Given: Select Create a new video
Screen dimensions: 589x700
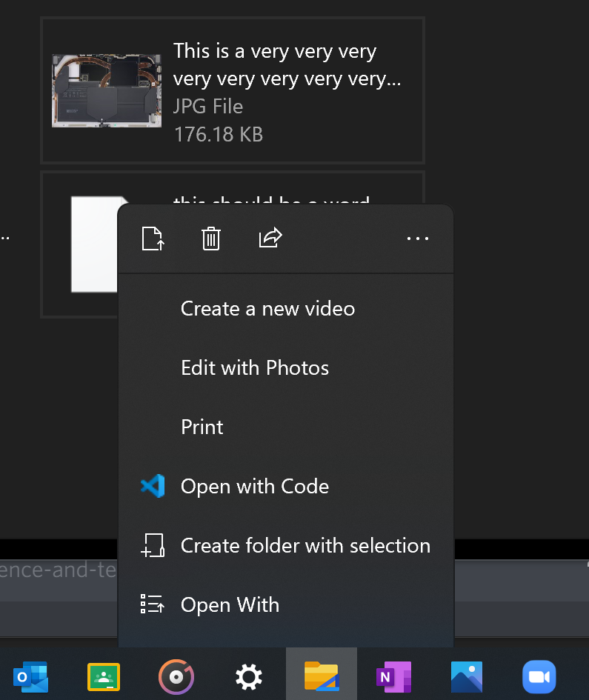Looking at the screenshot, I should coord(267,308).
